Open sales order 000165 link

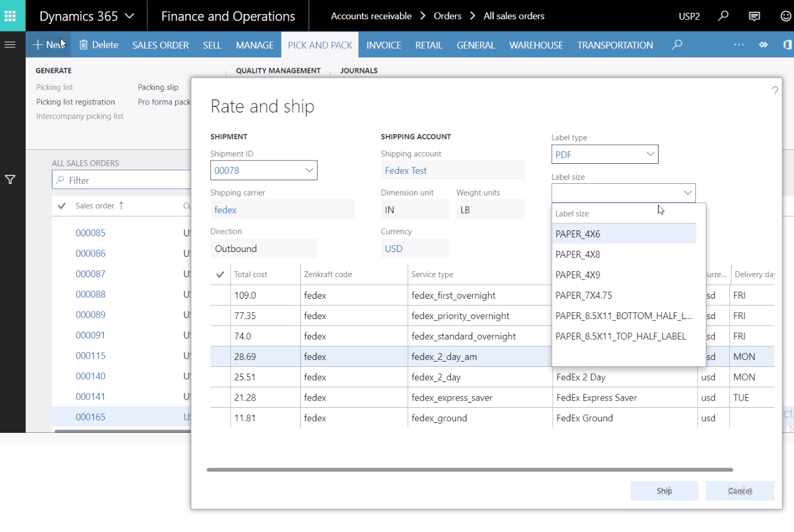tap(90, 417)
